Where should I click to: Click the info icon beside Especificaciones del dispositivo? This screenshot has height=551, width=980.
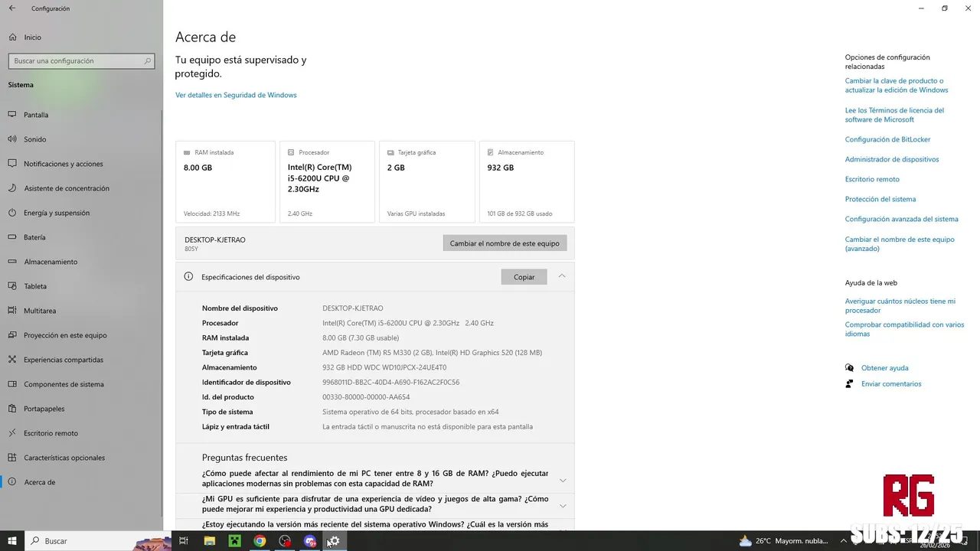(x=188, y=276)
